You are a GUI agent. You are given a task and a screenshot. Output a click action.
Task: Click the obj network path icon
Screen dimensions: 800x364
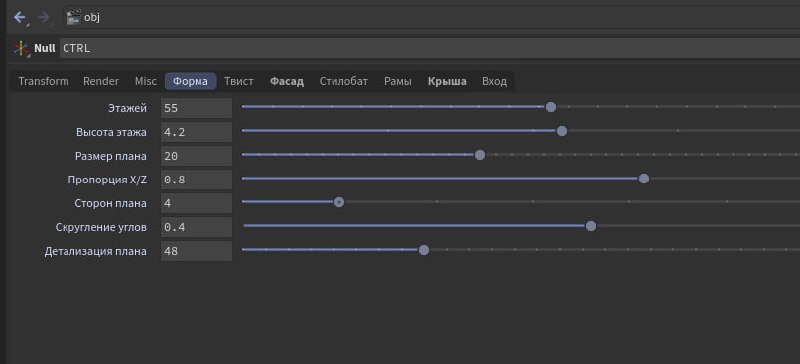[x=74, y=17]
